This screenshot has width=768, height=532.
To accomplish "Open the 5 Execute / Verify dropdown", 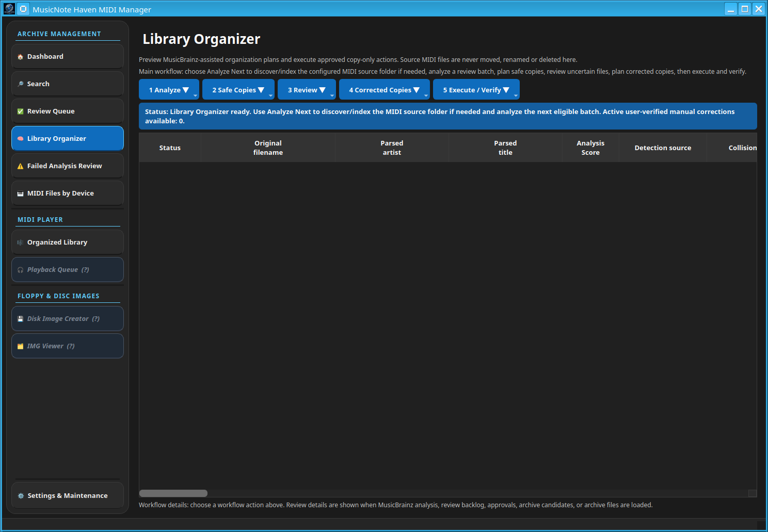I will pos(476,90).
